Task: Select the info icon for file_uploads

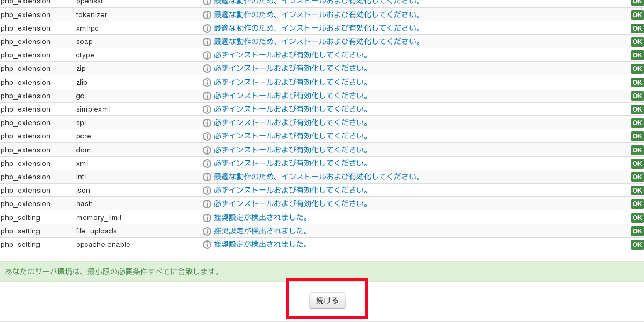Action: click(x=207, y=231)
